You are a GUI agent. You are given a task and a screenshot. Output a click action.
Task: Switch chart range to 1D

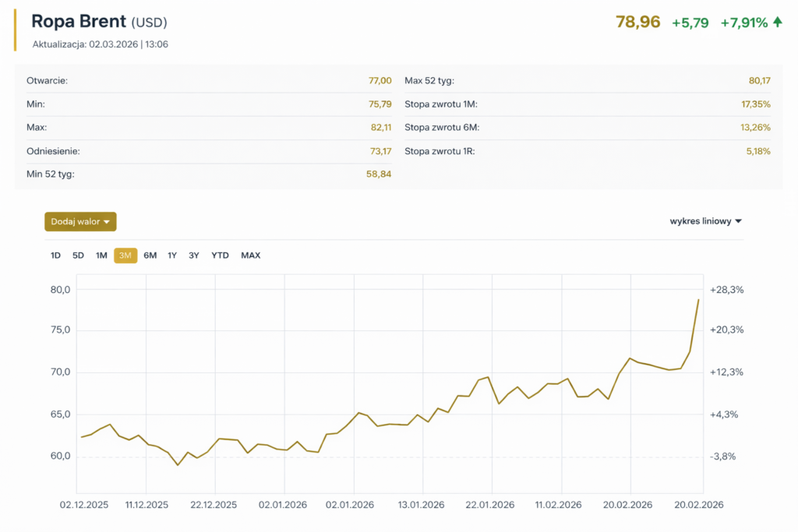click(x=55, y=255)
